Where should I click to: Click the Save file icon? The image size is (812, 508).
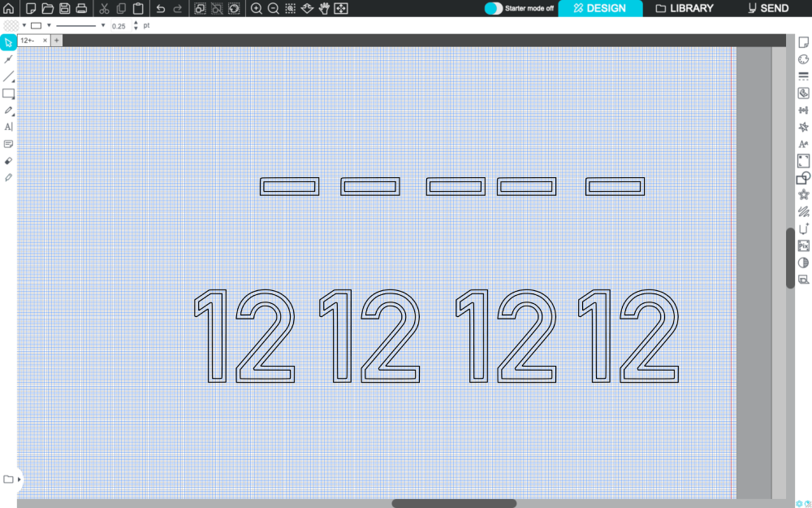64,8
